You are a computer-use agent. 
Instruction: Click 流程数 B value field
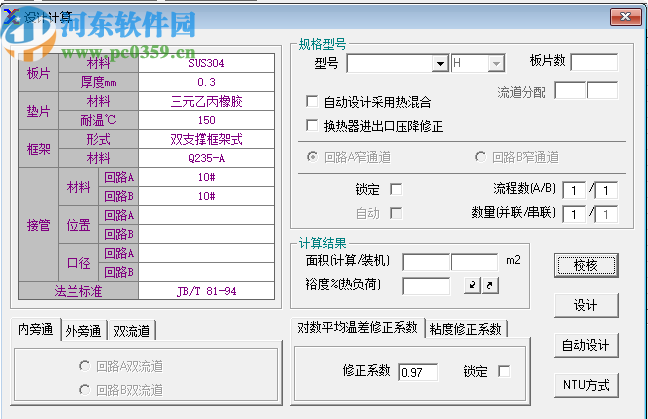[606, 190]
